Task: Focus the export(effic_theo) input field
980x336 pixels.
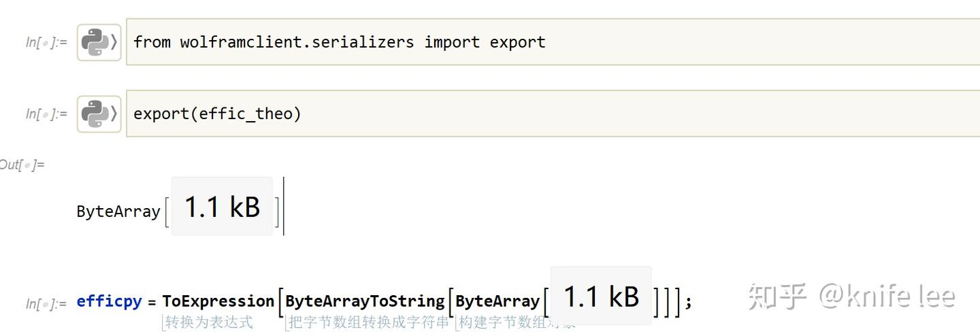Action: 544,114
